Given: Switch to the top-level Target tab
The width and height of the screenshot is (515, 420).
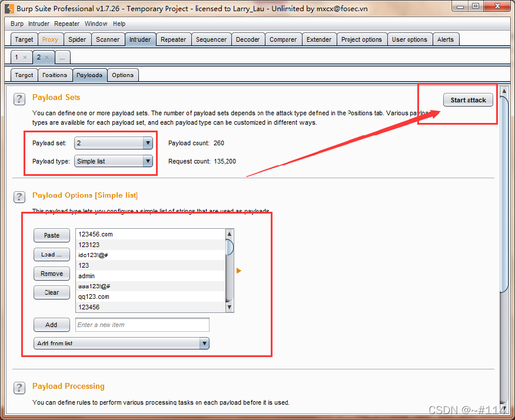Looking at the screenshot, I should pos(24,39).
